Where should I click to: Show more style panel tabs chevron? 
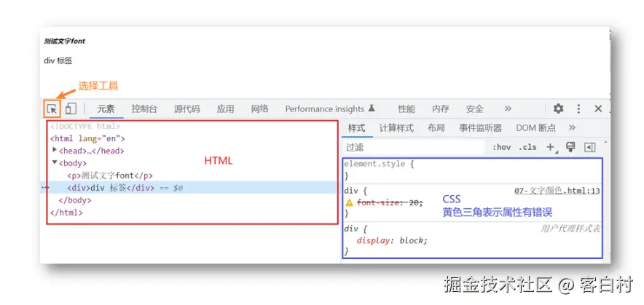(572, 127)
